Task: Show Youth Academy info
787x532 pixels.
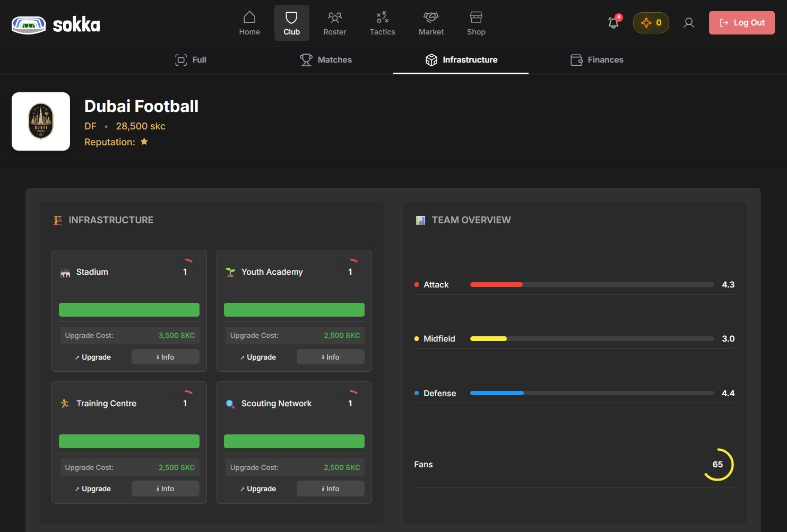Action: 330,357
